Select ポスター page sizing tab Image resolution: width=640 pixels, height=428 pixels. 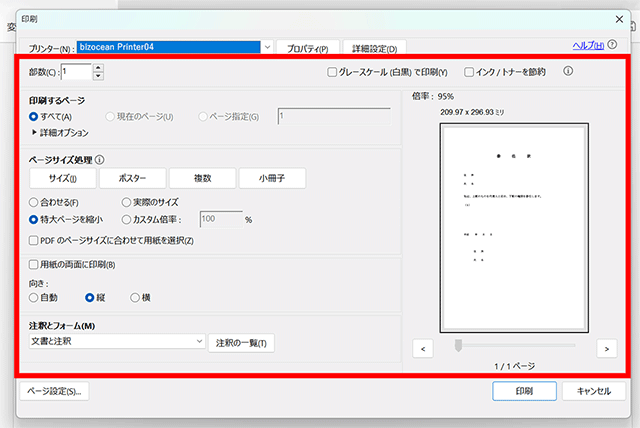point(133,178)
